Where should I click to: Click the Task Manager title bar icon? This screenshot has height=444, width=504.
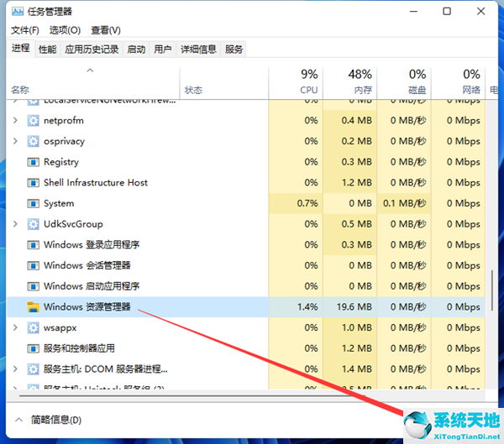click(18, 12)
